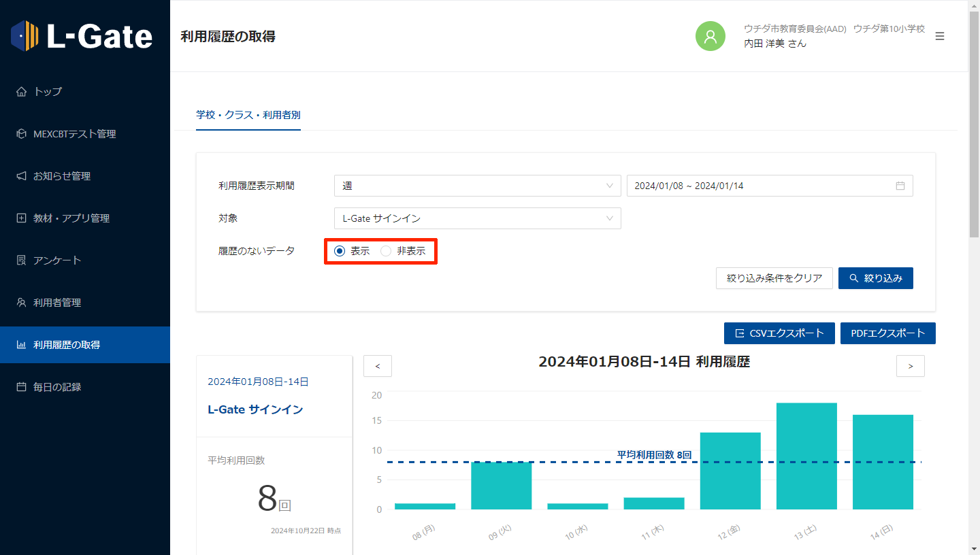This screenshot has width=980, height=555.
Task: Open the hamburger menu at top right
Action: tap(939, 36)
